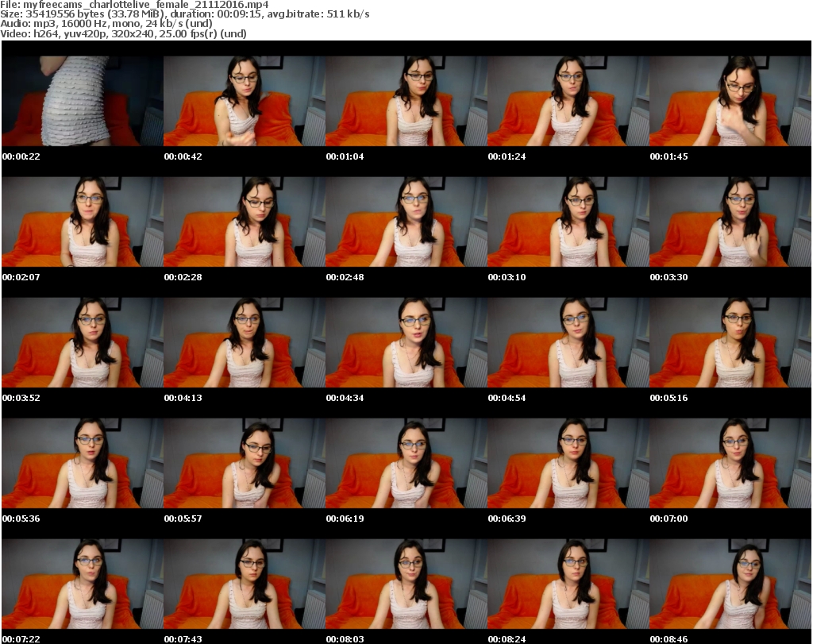This screenshot has height=644, width=813.
Task: Select the thumbnail at 00:01:45
Action: click(730, 101)
